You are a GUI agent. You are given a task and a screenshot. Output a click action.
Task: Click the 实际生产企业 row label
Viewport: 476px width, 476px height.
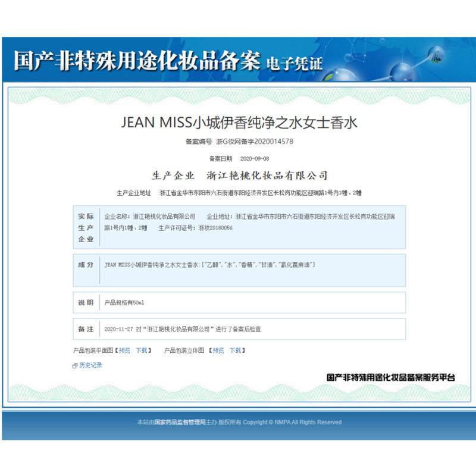coord(86,228)
